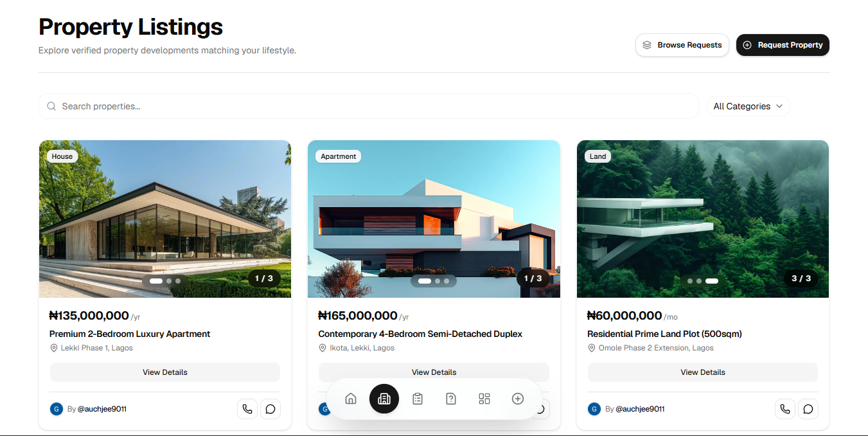Click the 1 / 3 counter on House card
868x436 pixels.
[x=264, y=278]
